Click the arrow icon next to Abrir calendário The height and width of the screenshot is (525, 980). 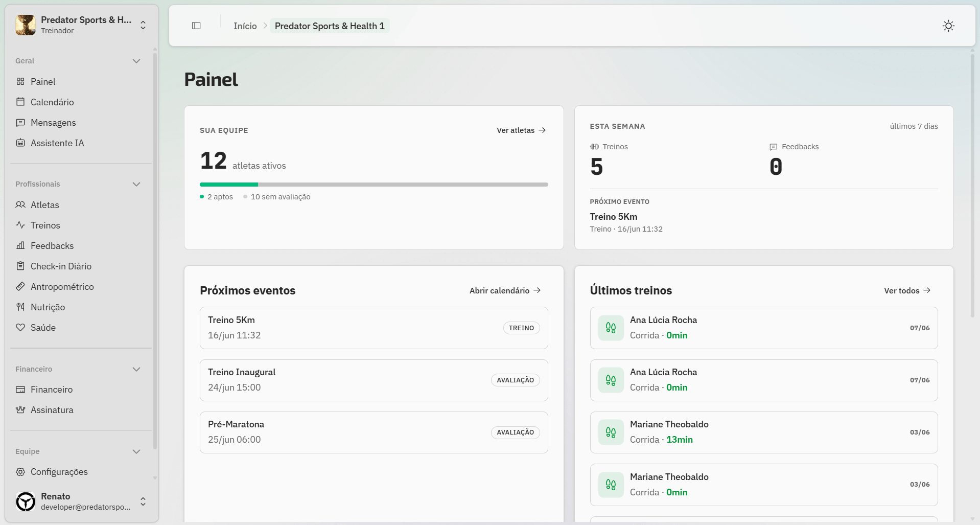click(537, 290)
